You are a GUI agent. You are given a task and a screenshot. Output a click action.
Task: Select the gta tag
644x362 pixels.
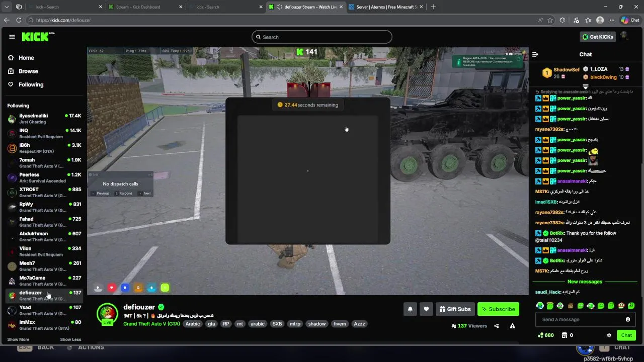click(211, 324)
